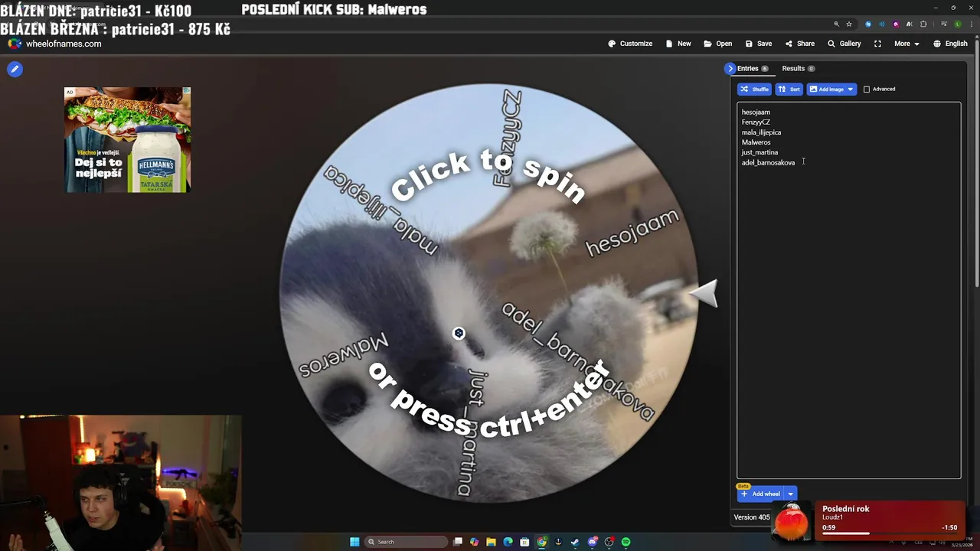Image resolution: width=980 pixels, height=551 pixels.
Task: Switch to the Entries tab
Action: (x=753, y=69)
